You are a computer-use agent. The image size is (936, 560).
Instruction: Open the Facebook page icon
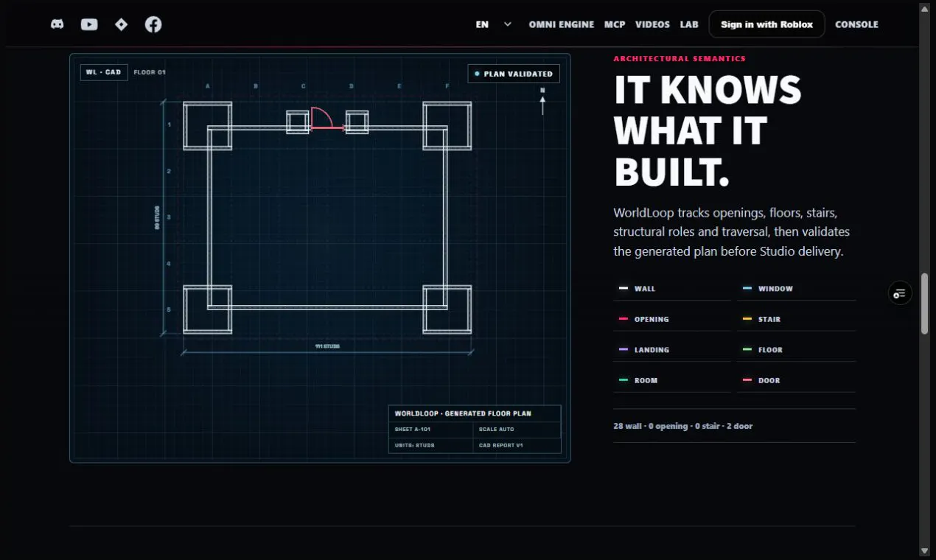point(153,24)
